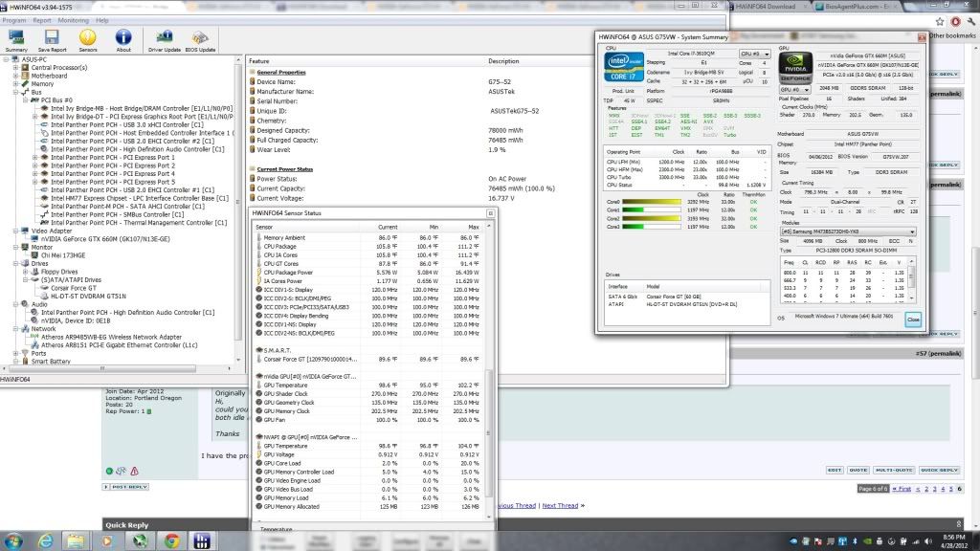Switch to BiosAgentPlus.com browser tab
980x551 pixels.
[857, 7]
